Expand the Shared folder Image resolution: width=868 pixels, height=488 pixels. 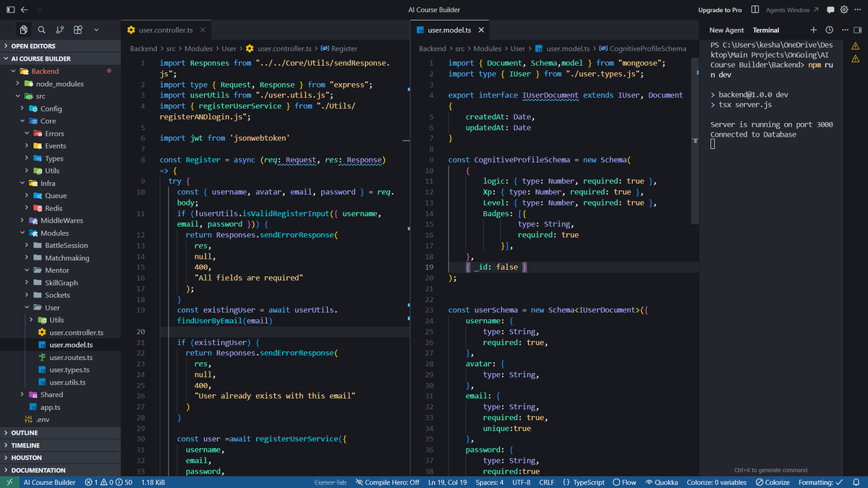click(x=60, y=395)
